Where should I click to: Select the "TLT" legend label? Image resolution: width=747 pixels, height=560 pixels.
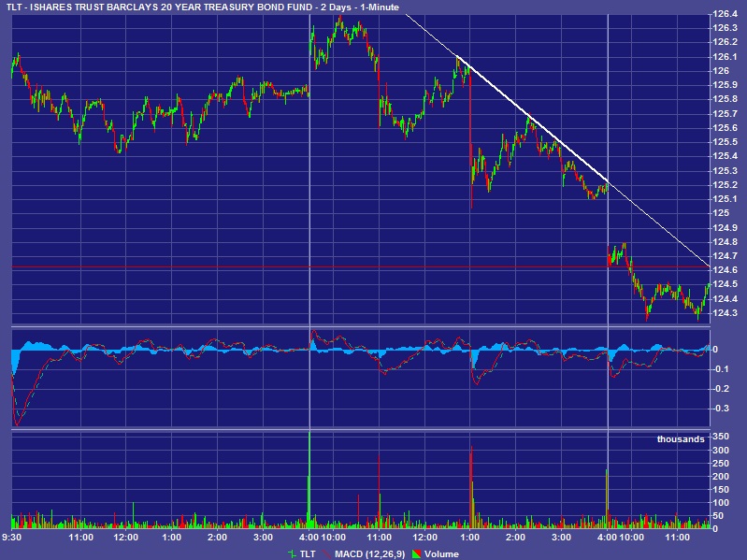[x=308, y=553]
